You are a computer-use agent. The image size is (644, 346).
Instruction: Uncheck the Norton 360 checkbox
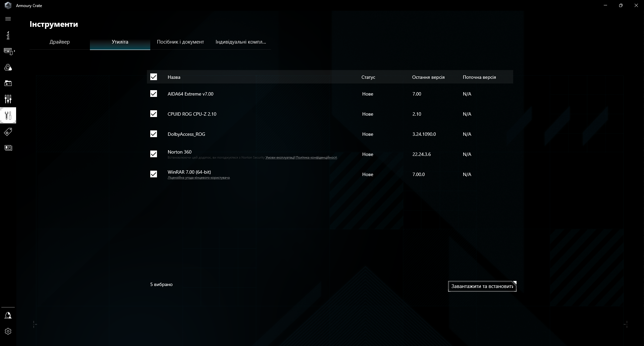(x=154, y=154)
